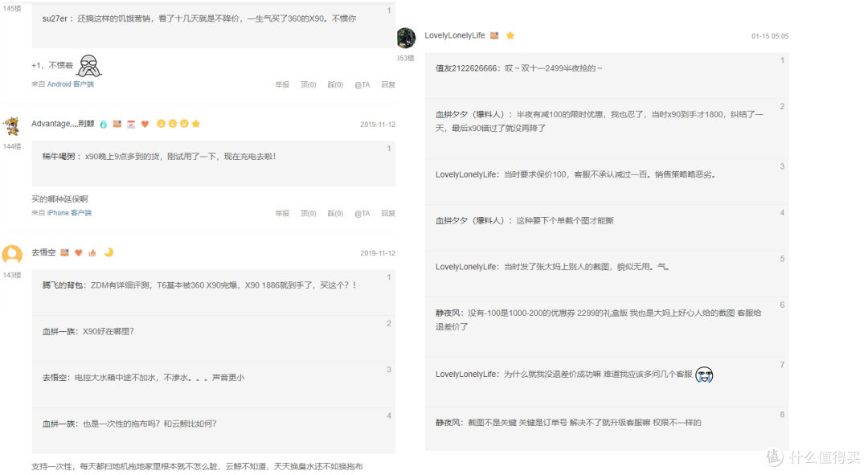
Task: Click 举报 on the '买的哪种延保啊' comment
Action: pyautogui.click(x=282, y=213)
